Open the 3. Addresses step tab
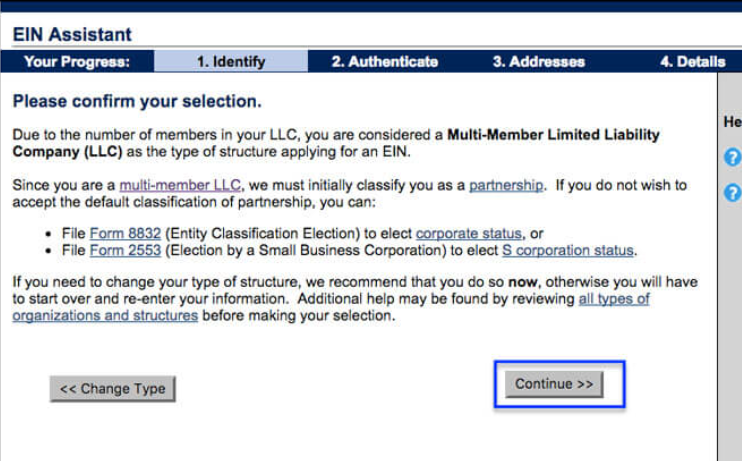The width and height of the screenshot is (742, 461). pyautogui.click(x=539, y=62)
